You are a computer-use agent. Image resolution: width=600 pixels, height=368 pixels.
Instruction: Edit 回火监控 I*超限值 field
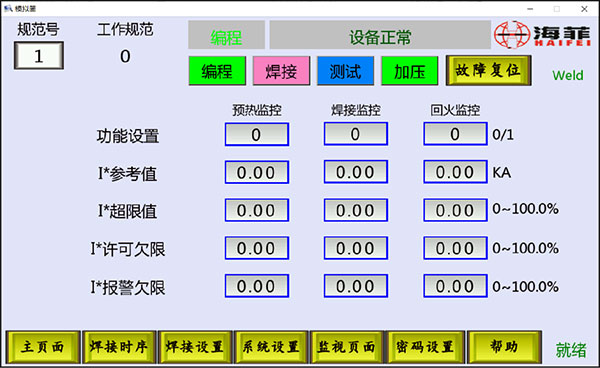tap(455, 210)
